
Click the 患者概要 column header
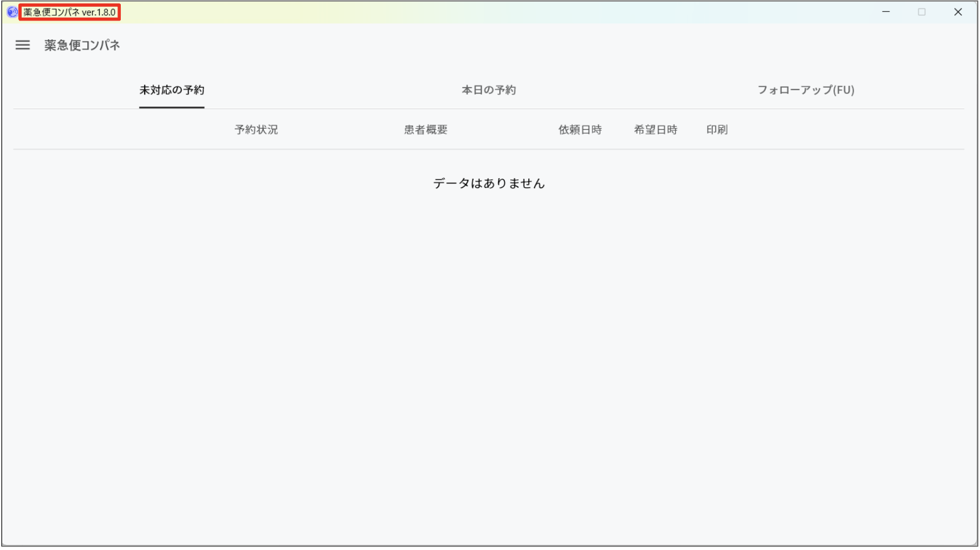tap(425, 129)
